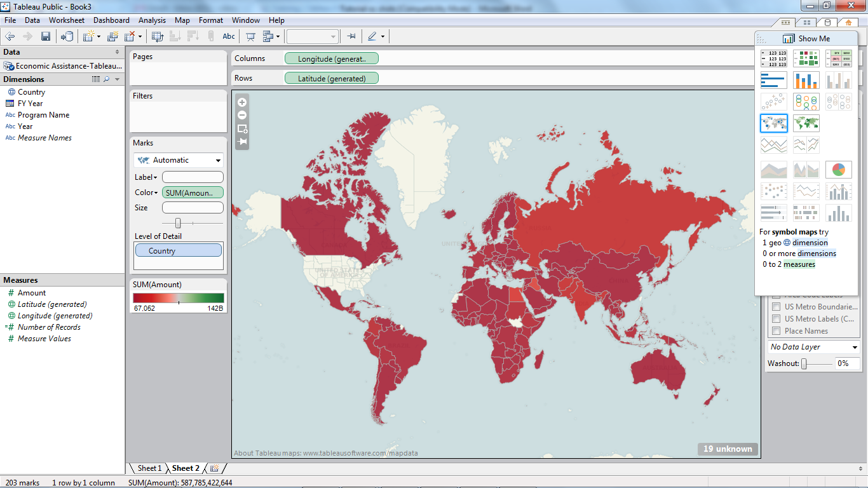The width and height of the screenshot is (868, 488).
Task: Open the Marks type Automatic dropdown
Action: (179, 160)
